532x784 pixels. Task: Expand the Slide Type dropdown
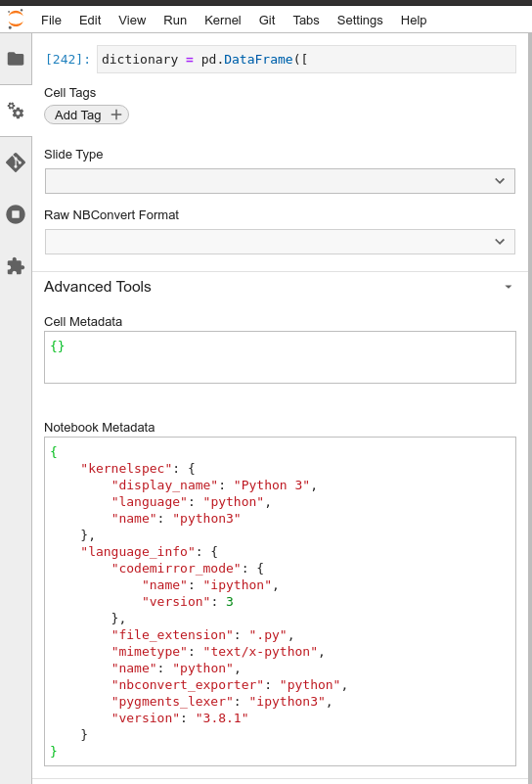pyautogui.click(x=280, y=181)
